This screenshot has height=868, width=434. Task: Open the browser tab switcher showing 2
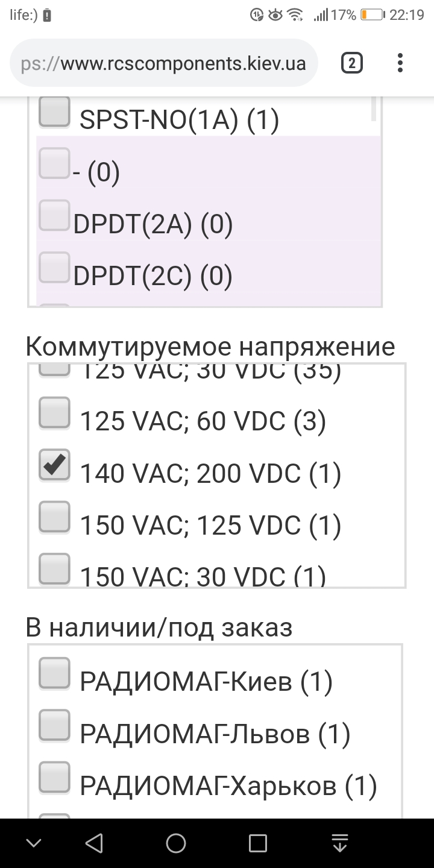coord(351,63)
